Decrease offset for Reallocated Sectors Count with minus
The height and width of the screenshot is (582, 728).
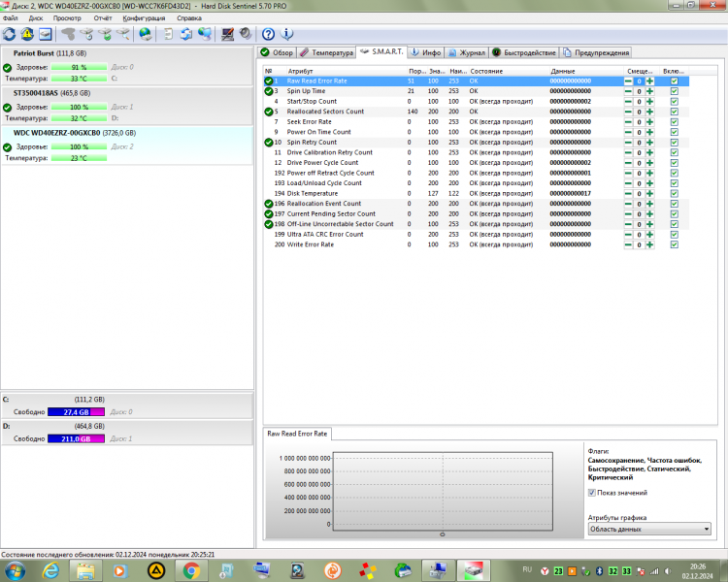pyautogui.click(x=628, y=112)
